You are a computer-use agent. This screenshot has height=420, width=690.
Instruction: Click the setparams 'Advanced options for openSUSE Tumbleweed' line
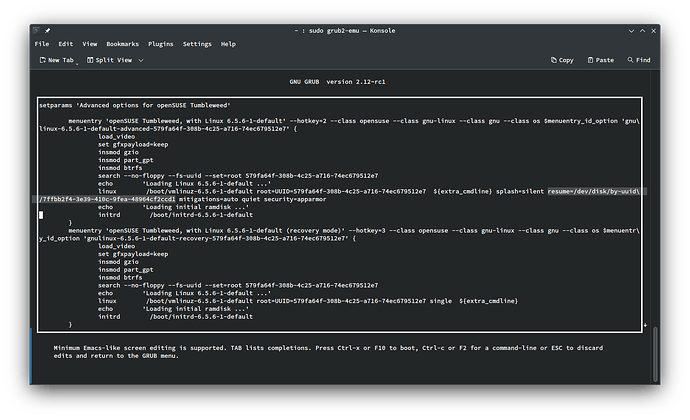tap(135, 105)
